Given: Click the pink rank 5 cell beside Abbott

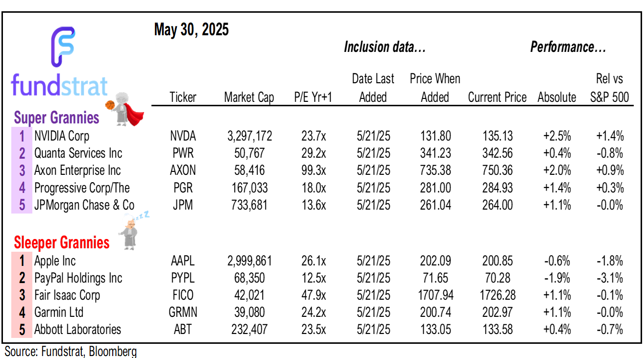Looking at the screenshot, I should point(22,330).
